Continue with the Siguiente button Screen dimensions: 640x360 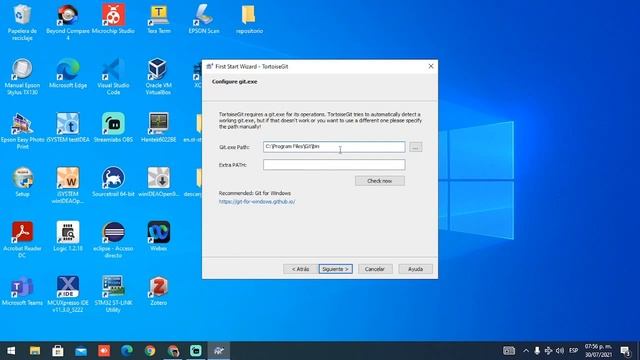[336, 269]
